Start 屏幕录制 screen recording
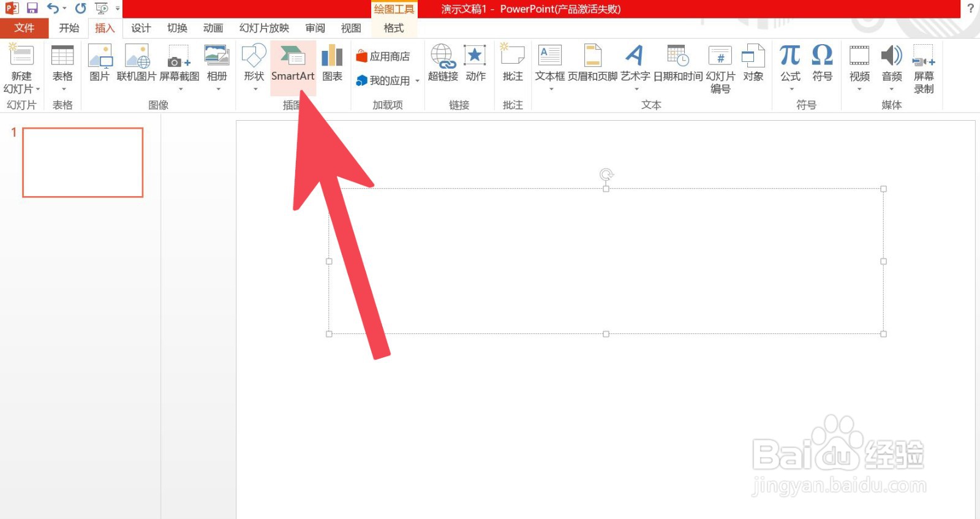Screen dimensions: 980x519 [x=924, y=68]
